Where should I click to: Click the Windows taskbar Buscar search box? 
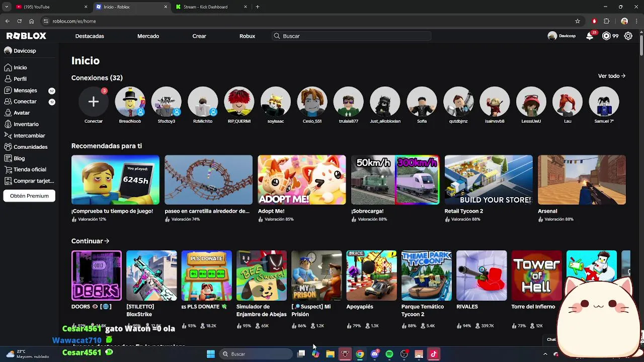click(257, 354)
